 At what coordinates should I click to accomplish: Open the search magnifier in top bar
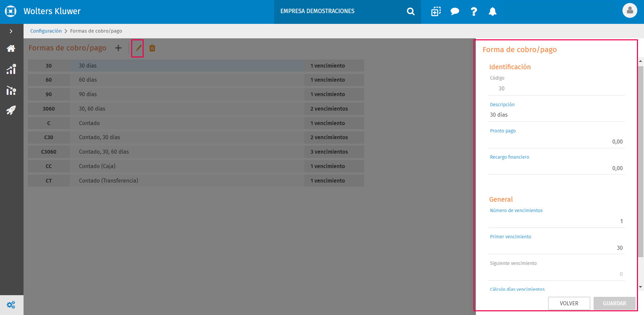[411, 11]
